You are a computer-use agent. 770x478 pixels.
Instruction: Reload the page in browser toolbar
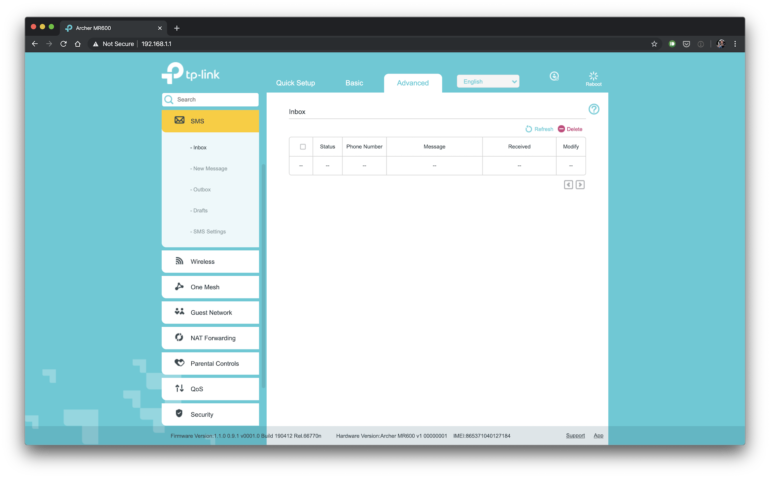pos(63,44)
